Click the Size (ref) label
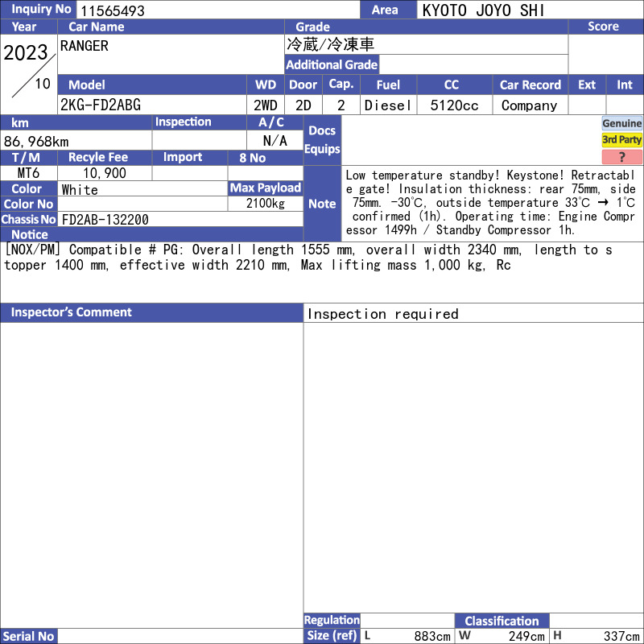This screenshot has width=644, height=644. point(332,635)
